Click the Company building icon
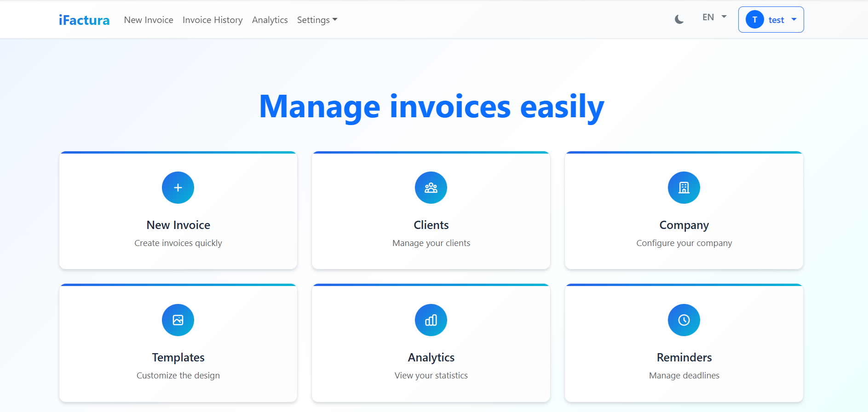Image resolution: width=868 pixels, height=412 pixels. tap(684, 188)
